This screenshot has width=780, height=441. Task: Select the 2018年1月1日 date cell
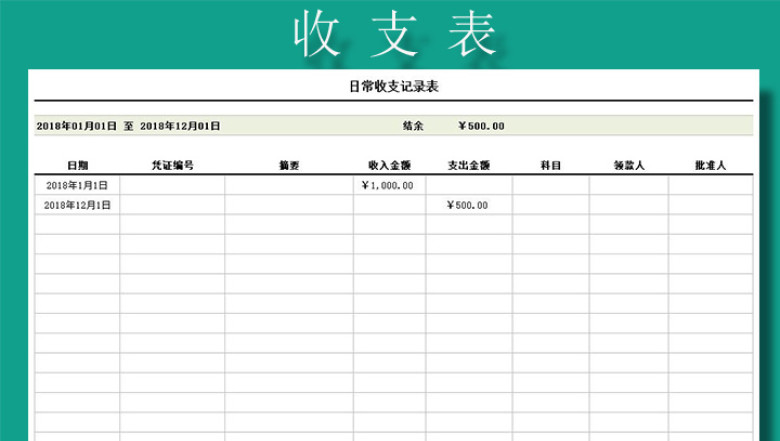click(x=77, y=185)
